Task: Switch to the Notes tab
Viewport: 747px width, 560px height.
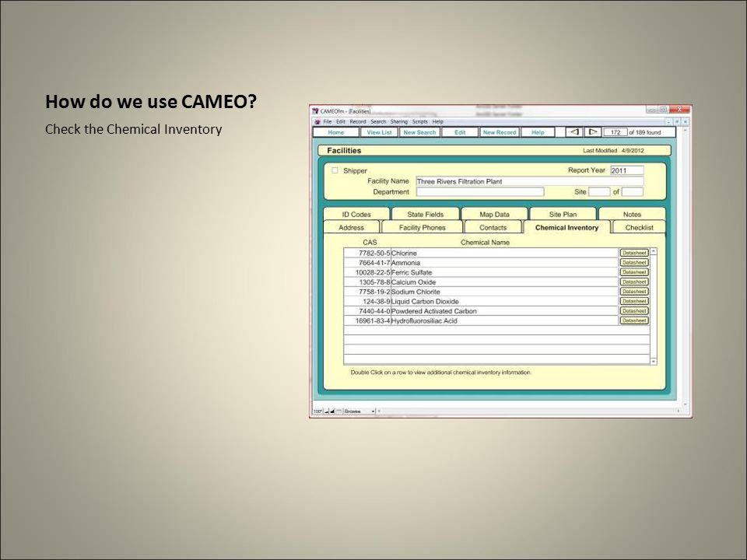Action: click(632, 215)
